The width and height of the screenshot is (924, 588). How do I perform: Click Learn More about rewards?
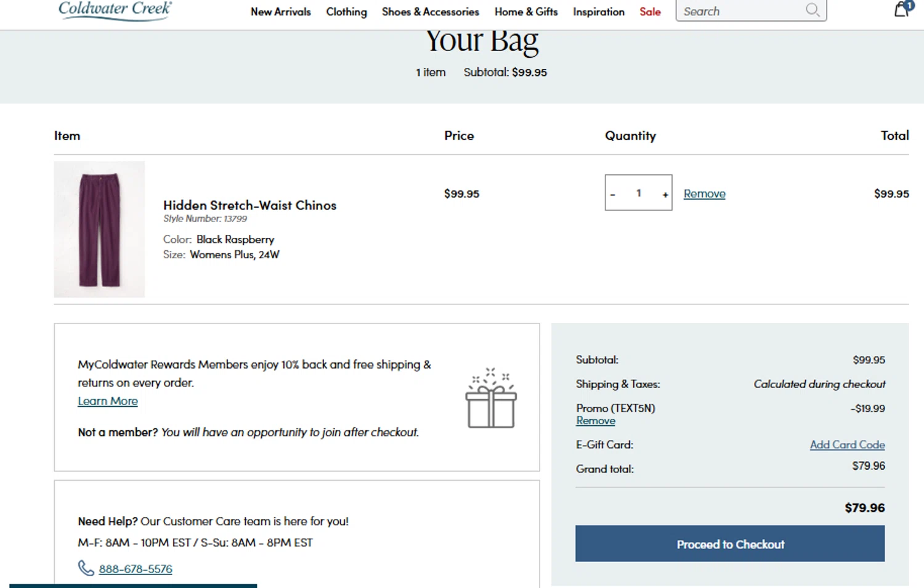(108, 401)
